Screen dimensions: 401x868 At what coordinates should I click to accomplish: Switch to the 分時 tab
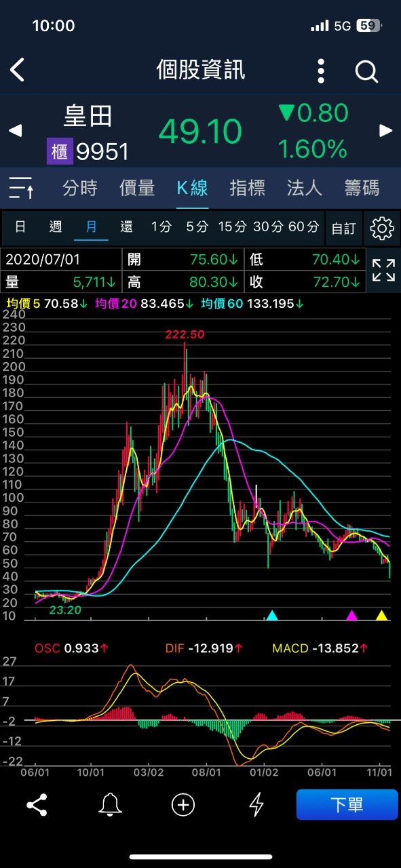click(80, 188)
